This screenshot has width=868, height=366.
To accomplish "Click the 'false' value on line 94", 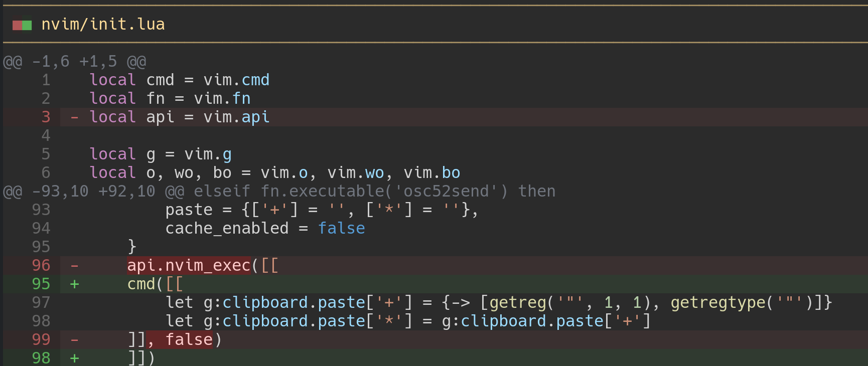I will 342,229.
